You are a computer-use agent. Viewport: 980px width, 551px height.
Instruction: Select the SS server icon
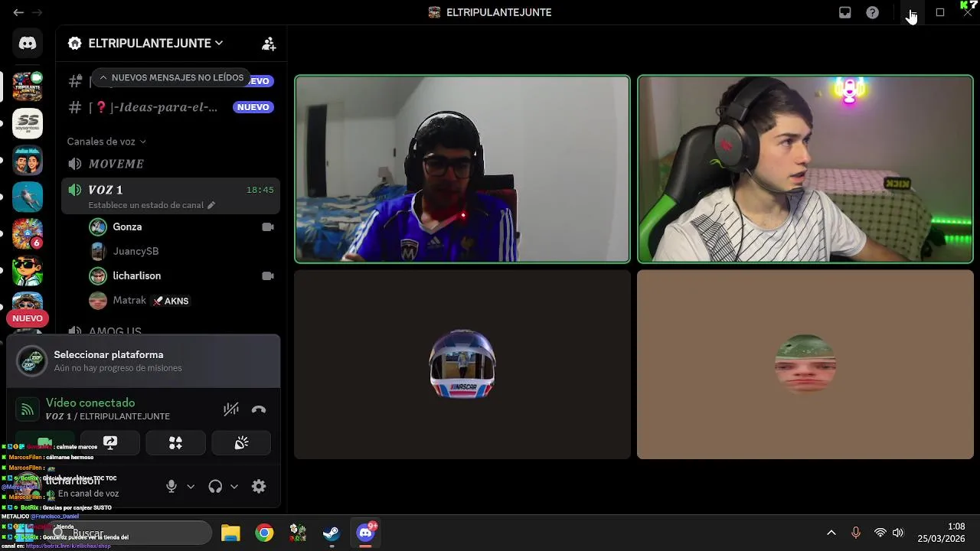click(x=28, y=123)
